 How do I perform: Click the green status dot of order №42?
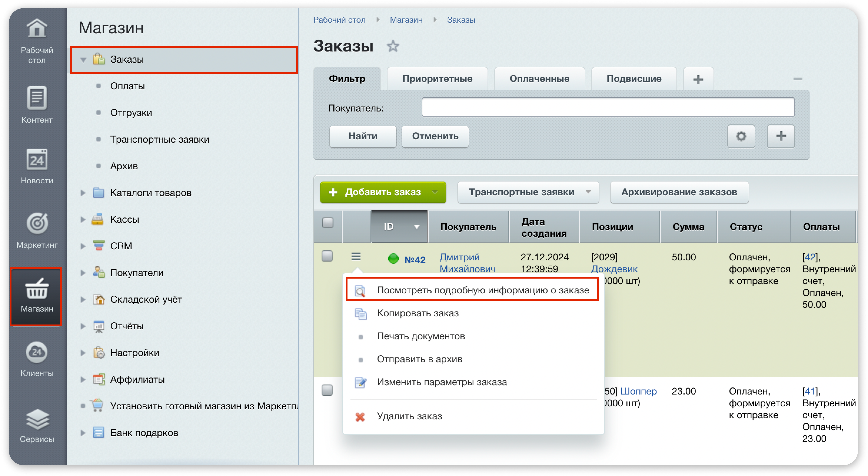point(393,259)
